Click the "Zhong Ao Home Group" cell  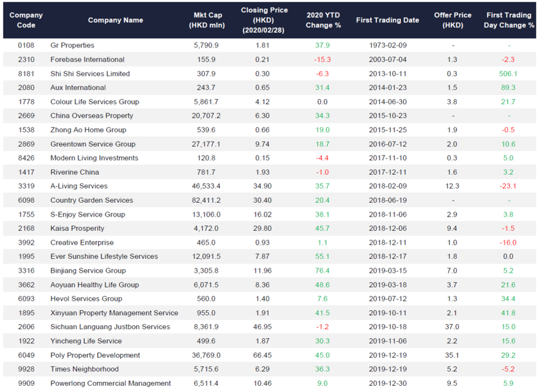click(x=88, y=130)
